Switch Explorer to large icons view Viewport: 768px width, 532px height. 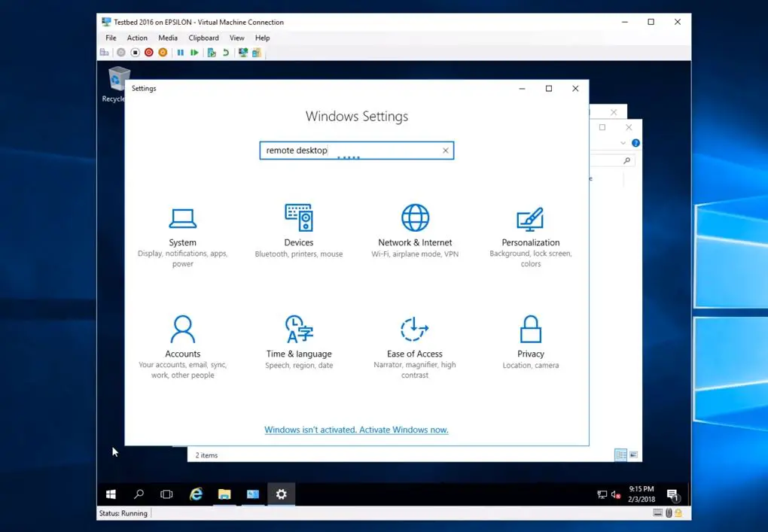pyautogui.click(x=633, y=455)
